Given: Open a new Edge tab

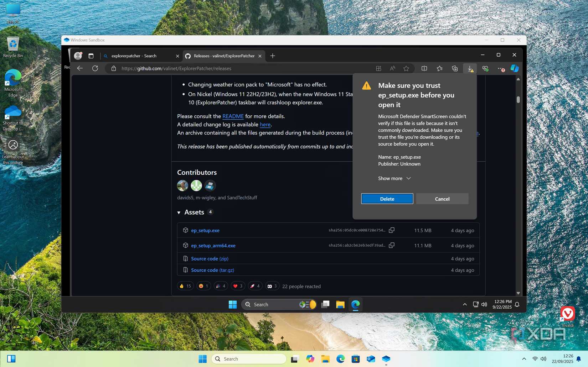Looking at the screenshot, I should [x=273, y=56].
